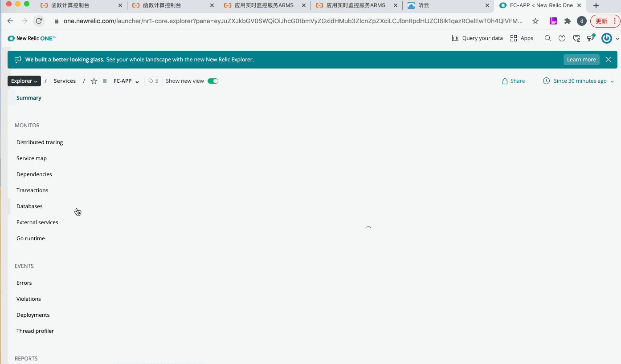
Task: Close the 听云 tab
Action: 487,5
